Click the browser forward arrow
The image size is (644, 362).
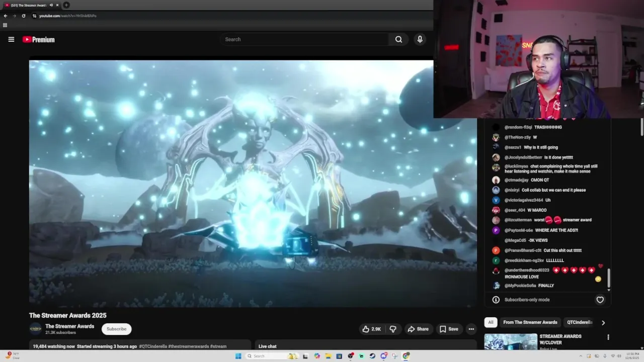pos(14,16)
